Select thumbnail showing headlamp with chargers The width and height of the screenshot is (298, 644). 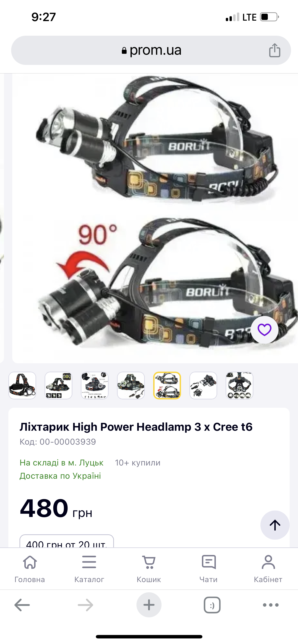[x=203, y=386]
